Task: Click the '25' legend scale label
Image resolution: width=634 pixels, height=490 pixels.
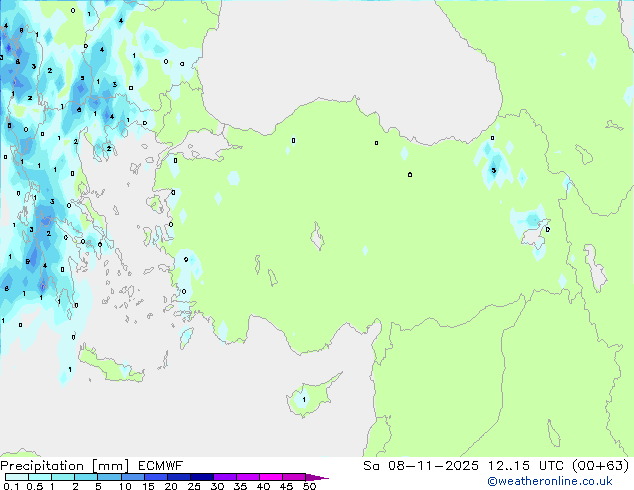Action: click(194, 486)
